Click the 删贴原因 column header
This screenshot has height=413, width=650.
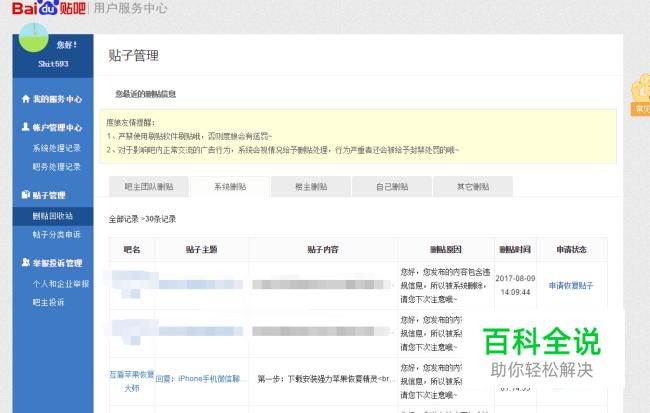coord(446,249)
